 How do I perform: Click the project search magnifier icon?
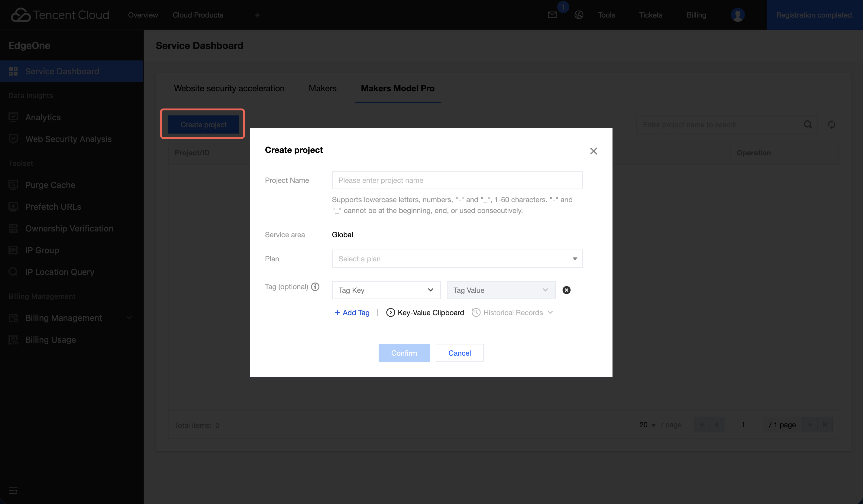point(807,124)
